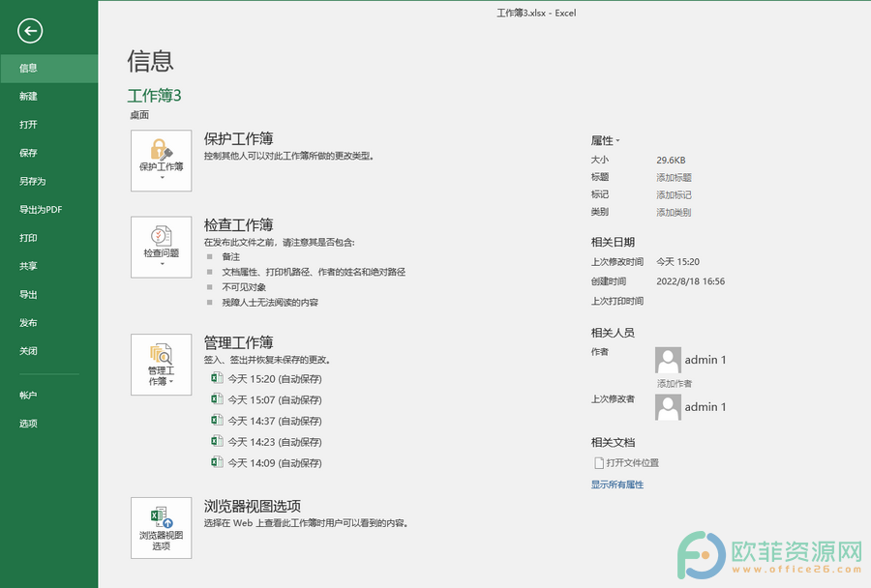Image resolution: width=871 pixels, height=588 pixels.
Task: Select 关闭 in the sidebar
Action: [x=49, y=351]
